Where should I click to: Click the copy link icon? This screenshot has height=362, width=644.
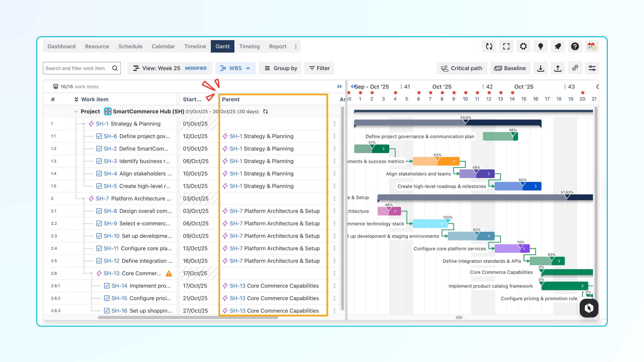pos(575,68)
